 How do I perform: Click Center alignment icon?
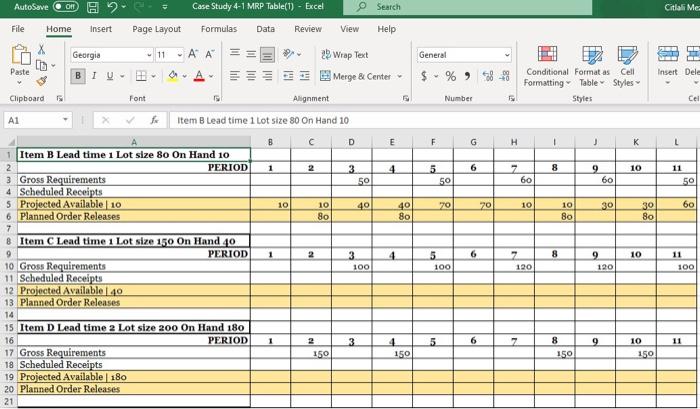point(251,76)
